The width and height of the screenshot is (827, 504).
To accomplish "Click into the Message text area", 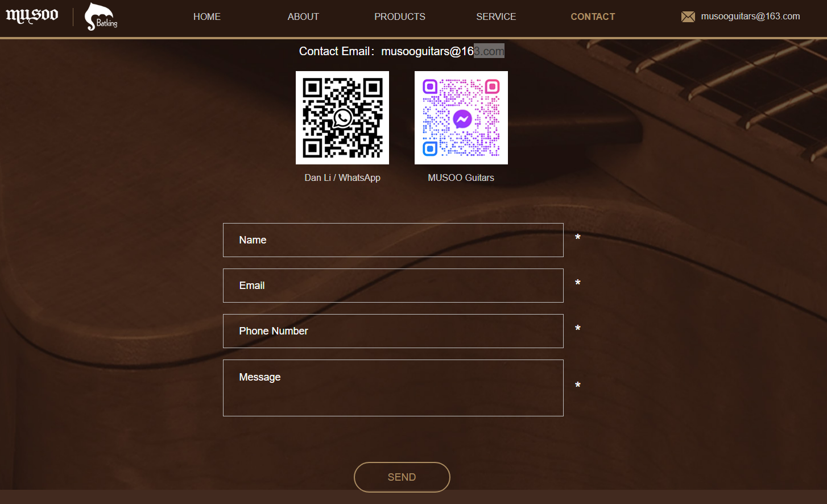I will click(x=393, y=388).
